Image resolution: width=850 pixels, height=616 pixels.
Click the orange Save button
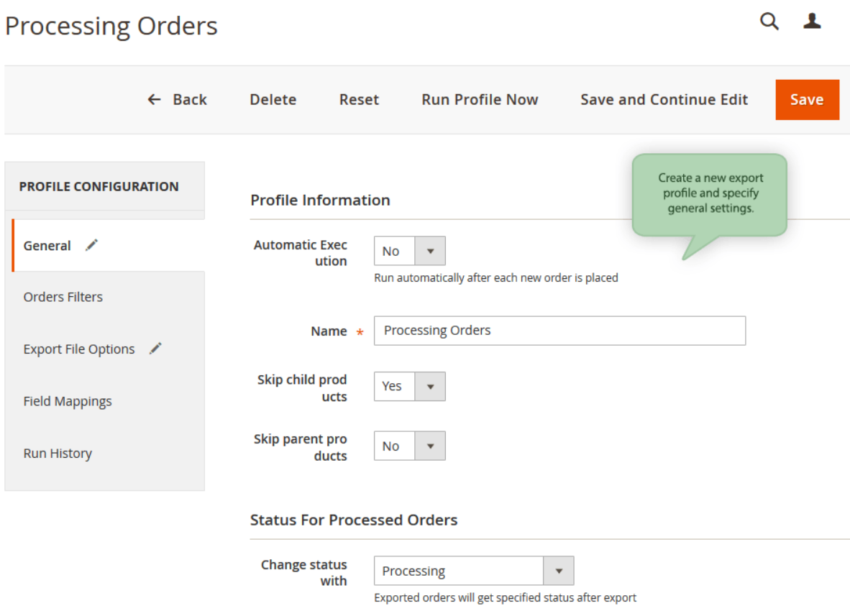click(807, 100)
